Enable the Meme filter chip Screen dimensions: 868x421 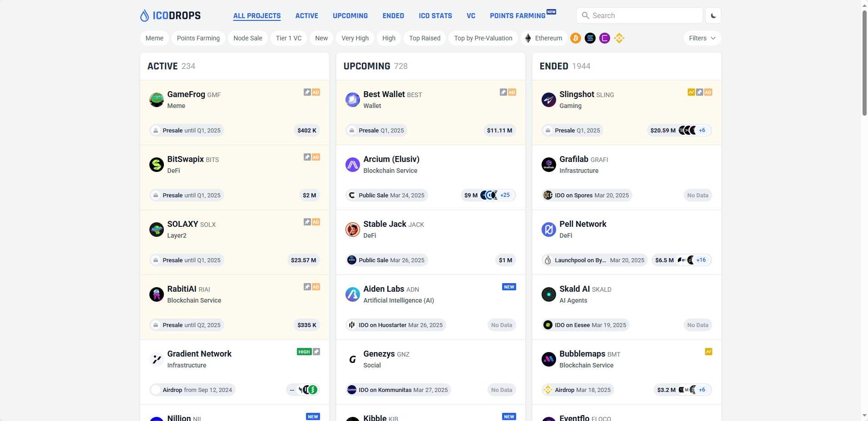[154, 38]
